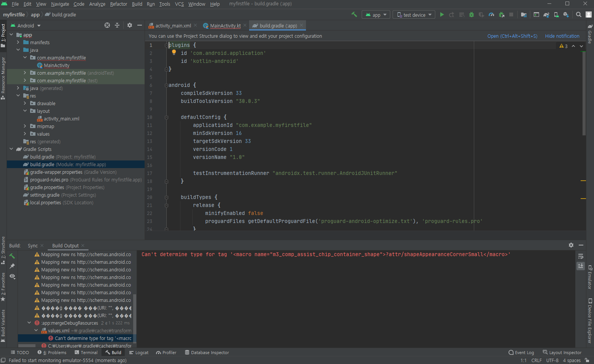Viewport: 594px width, 364px height.
Task: Minimize the Build tool window
Action: pyautogui.click(x=581, y=245)
